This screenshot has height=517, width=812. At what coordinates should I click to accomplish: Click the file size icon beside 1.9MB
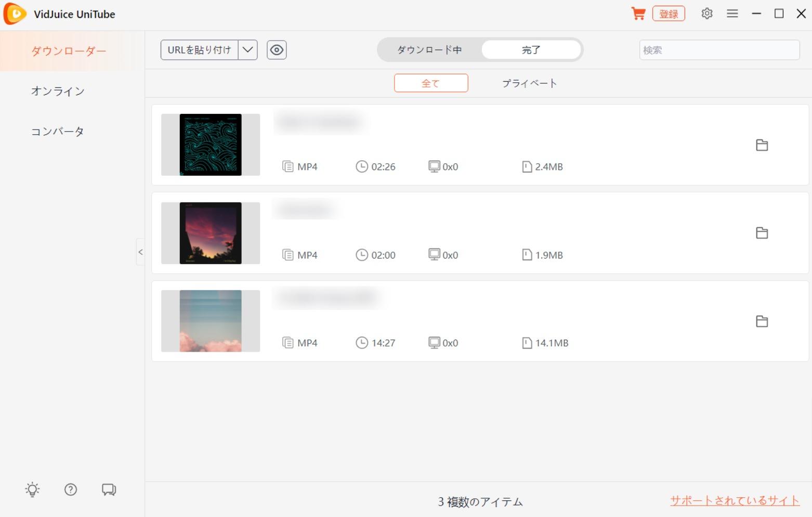[527, 255]
